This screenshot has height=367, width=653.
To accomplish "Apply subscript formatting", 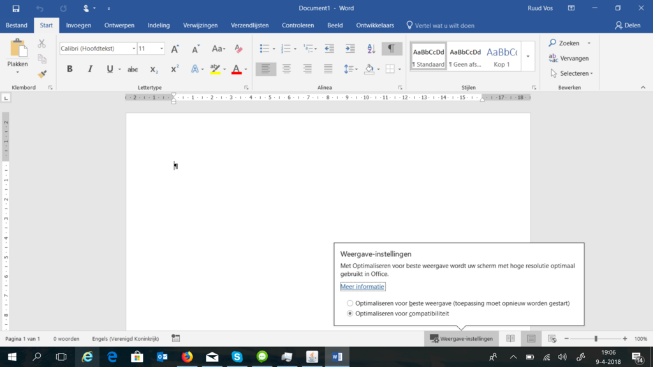I will tap(154, 69).
